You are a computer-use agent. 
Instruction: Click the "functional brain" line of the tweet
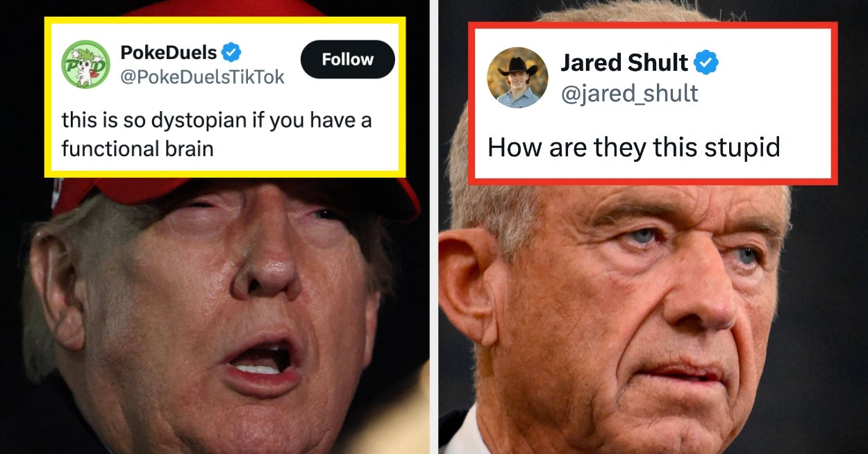point(137,149)
